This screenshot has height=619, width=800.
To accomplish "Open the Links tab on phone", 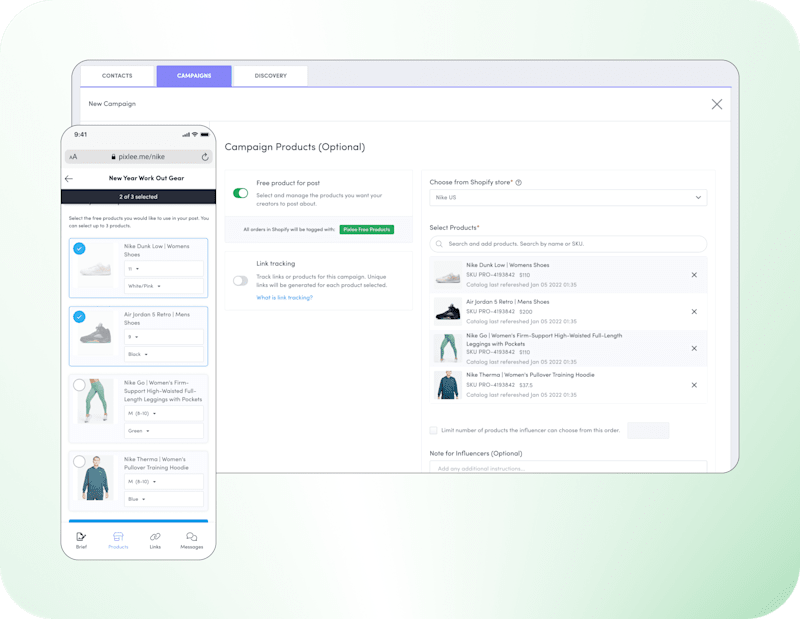I will pyautogui.click(x=155, y=540).
